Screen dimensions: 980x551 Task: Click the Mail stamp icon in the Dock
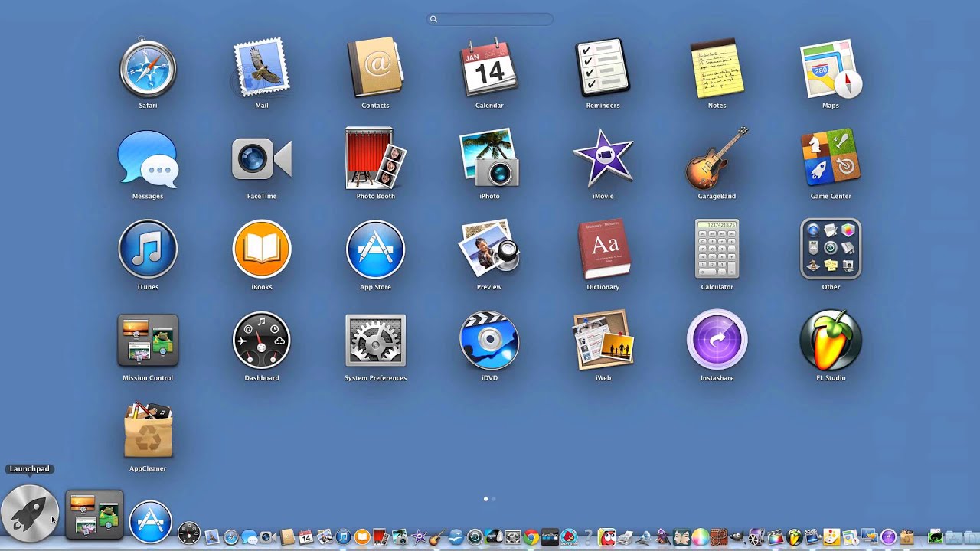point(212,536)
